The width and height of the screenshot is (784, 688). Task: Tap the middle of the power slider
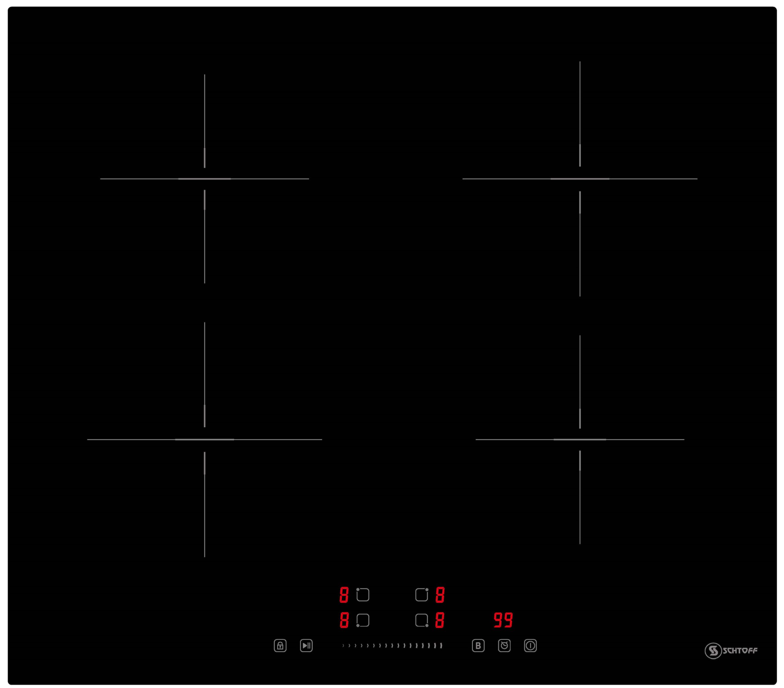coord(392,645)
